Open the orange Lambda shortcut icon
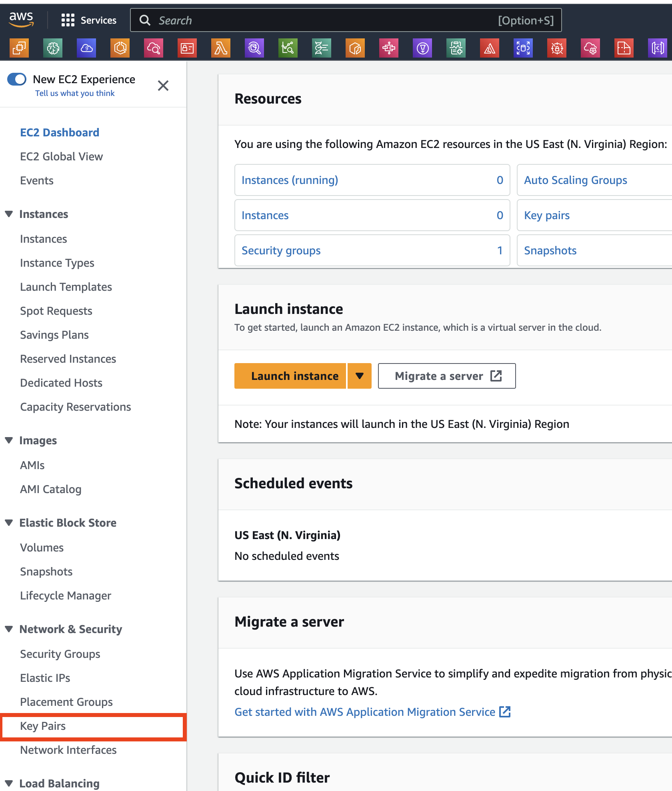The image size is (672, 791). coord(221,48)
